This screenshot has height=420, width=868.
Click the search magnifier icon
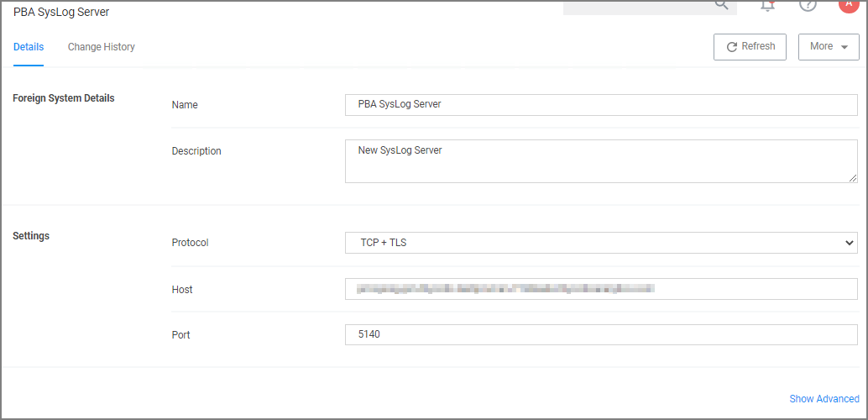coord(721,5)
